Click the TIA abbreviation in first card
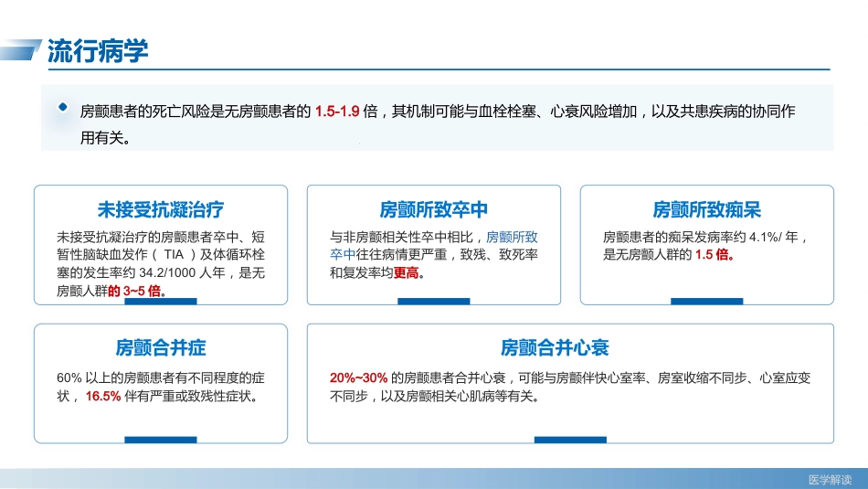Screen dimensions: 868x489 click(174, 255)
